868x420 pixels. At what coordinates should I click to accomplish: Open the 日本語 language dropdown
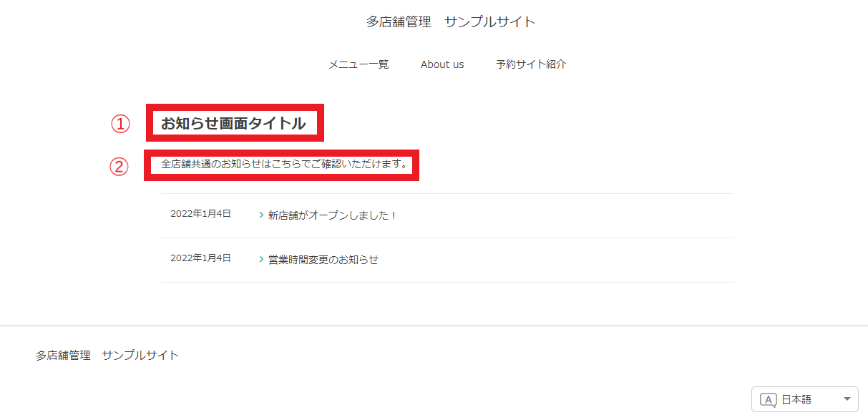805,399
